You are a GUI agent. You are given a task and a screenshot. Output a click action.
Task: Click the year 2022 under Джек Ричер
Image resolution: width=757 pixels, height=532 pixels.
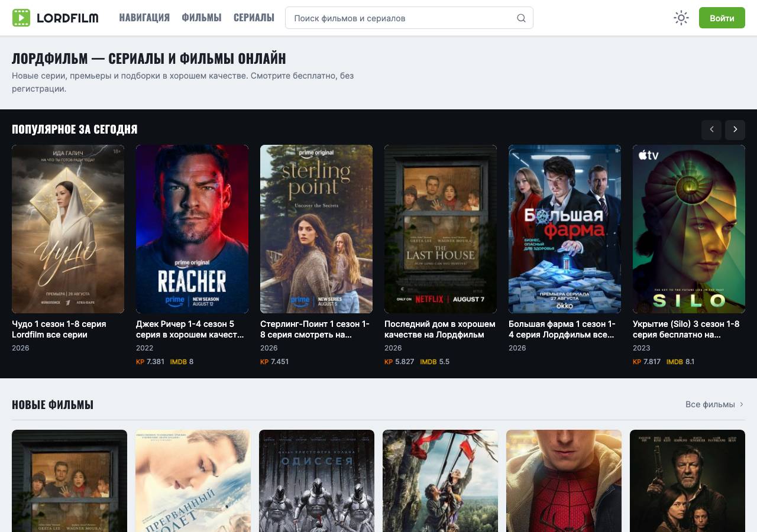144,348
